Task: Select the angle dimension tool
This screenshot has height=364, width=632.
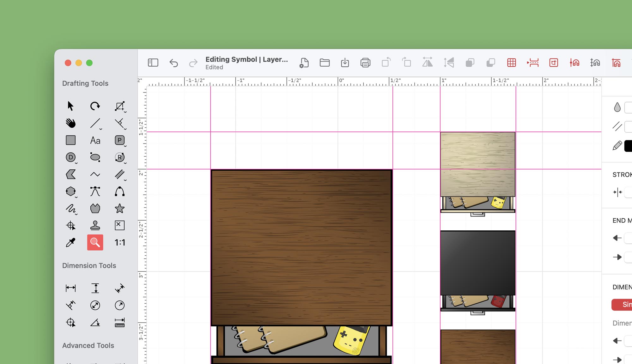Action: point(95,322)
